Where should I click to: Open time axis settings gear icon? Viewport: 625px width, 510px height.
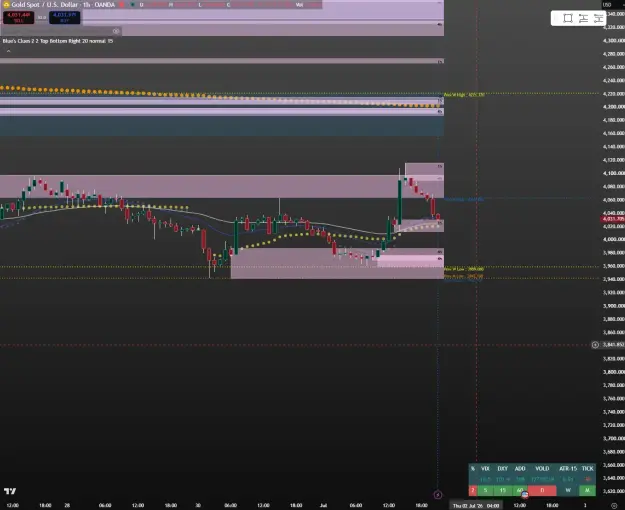[614, 506]
